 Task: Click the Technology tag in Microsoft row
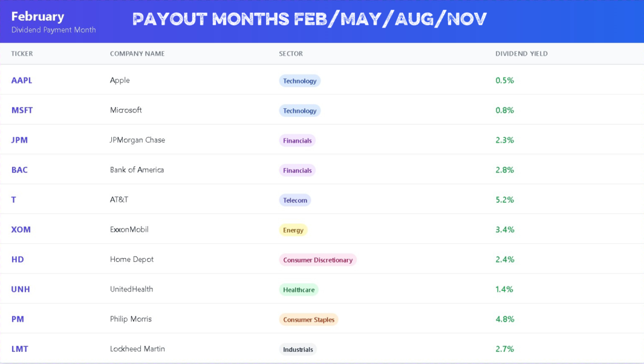300,111
